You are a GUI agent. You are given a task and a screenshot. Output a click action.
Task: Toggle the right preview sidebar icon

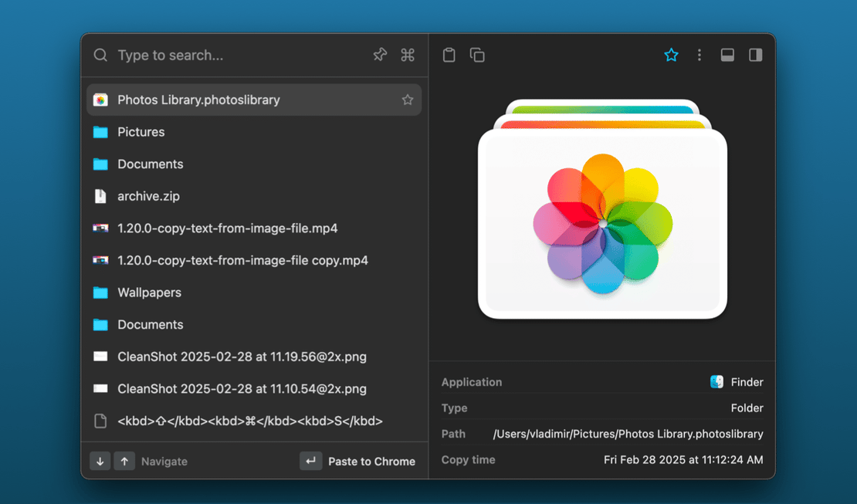756,55
